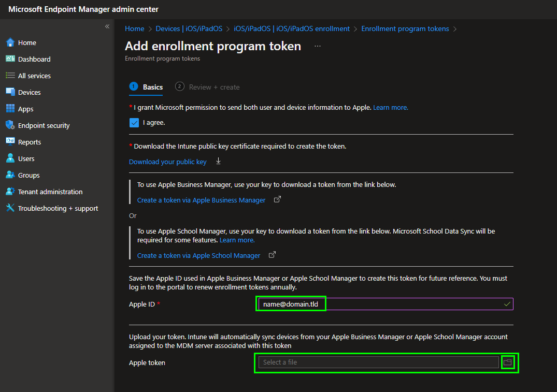Click Create a token via Apple School Manager

(198, 255)
